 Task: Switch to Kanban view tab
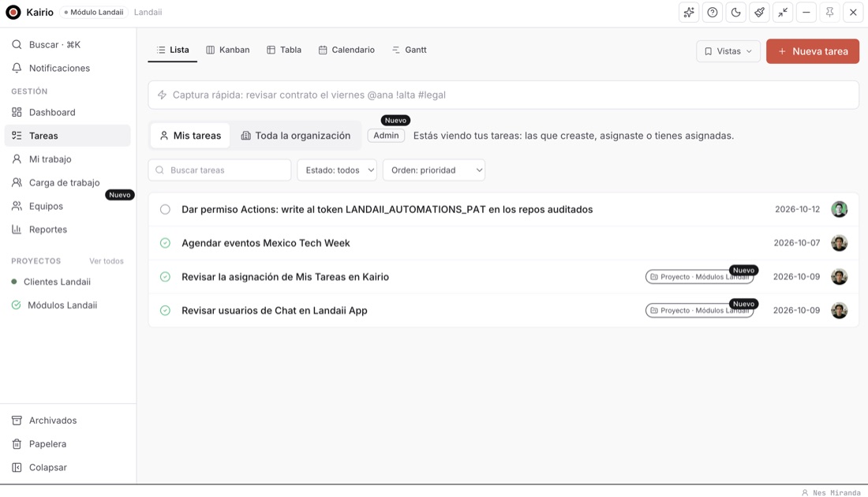227,50
